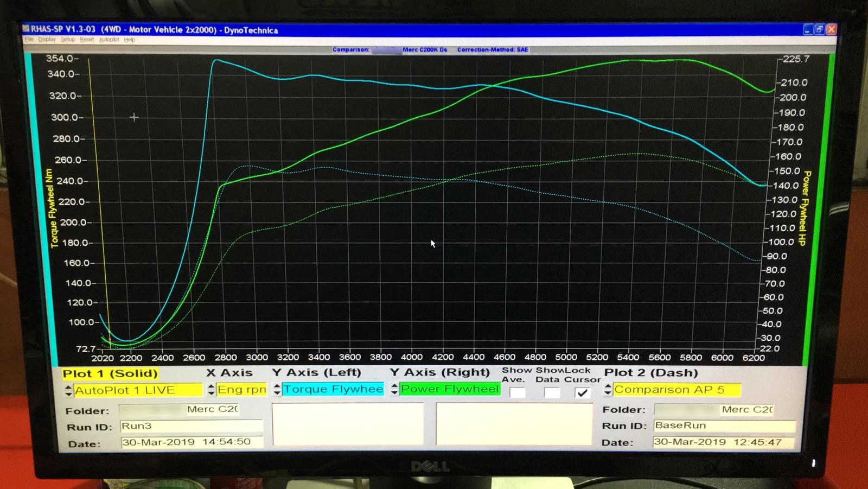Open the Autoplot menu
The width and height of the screenshot is (868, 489).
pyautogui.click(x=109, y=40)
